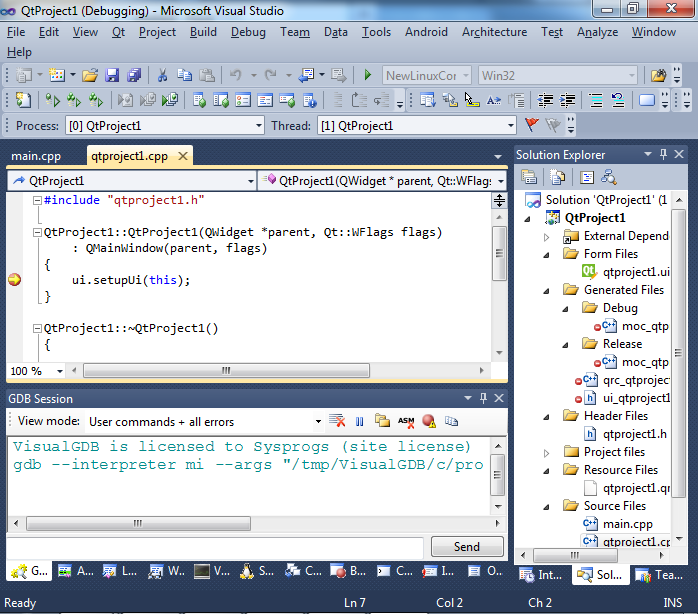Screen dimensions: 698x614
Task: Switch to the main.cpp tab
Action: tap(36, 156)
